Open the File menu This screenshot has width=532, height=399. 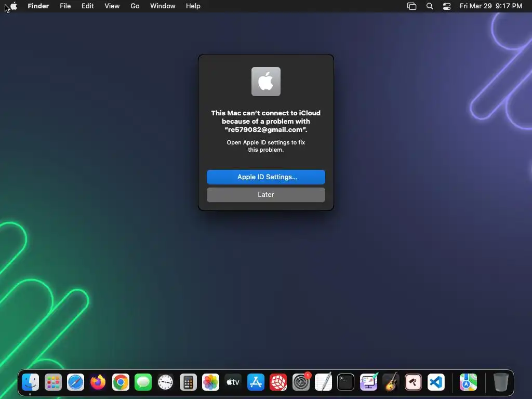tap(65, 6)
